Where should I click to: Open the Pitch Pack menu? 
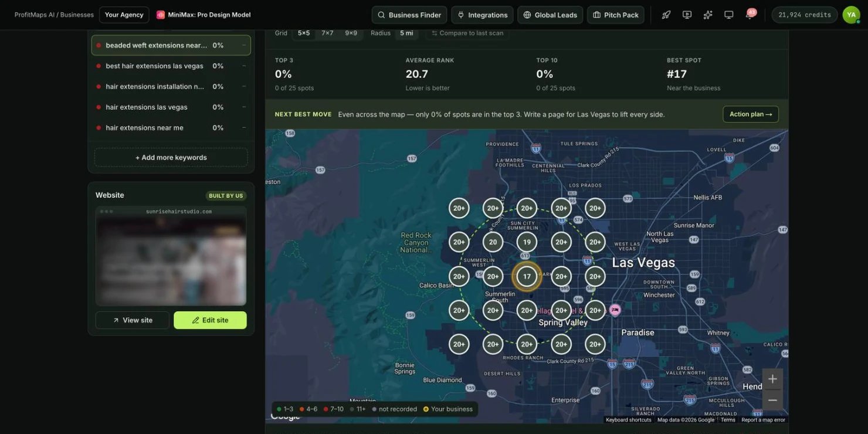pyautogui.click(x=615, y=15)
